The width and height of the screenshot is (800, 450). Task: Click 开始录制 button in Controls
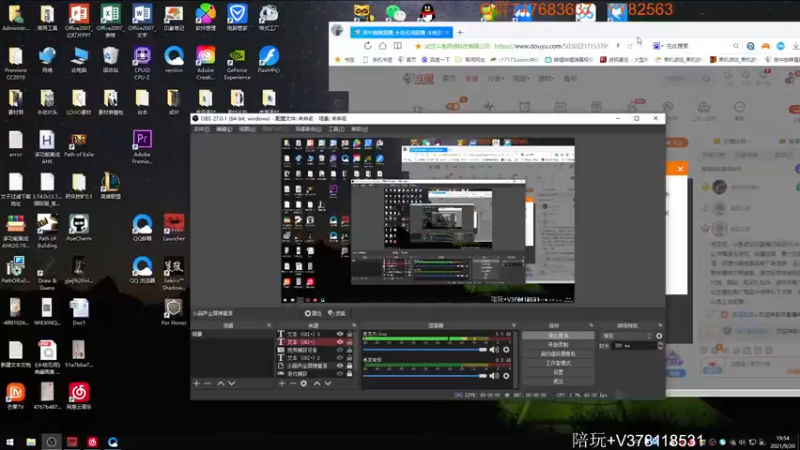[558, 345]
